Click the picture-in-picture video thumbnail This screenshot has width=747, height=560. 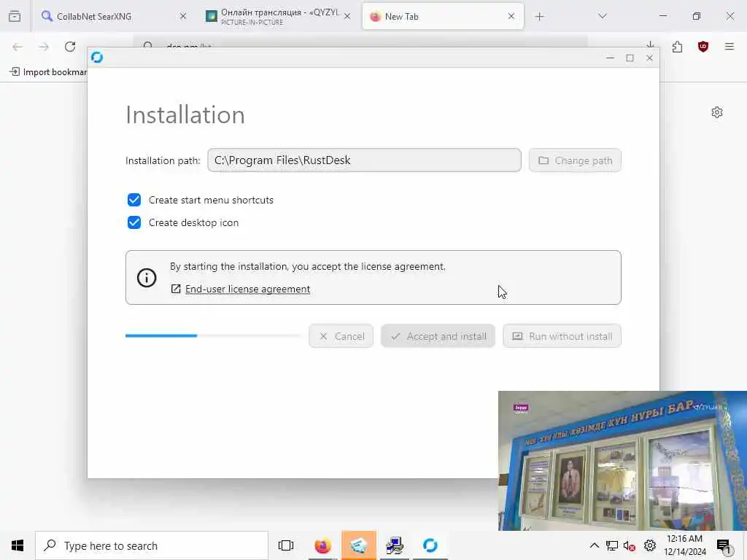point(622,461)
